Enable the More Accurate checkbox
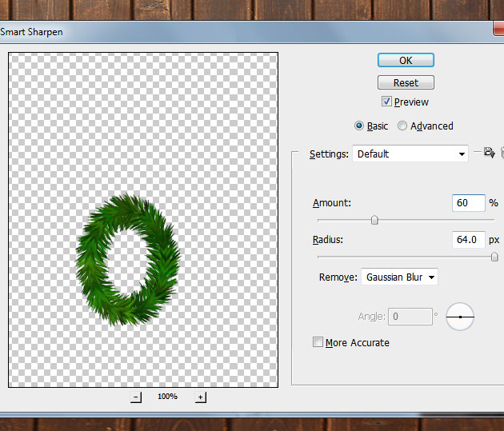Image resolution: width=504 pixels, height=431 pixels. click(x=318, y=342)
